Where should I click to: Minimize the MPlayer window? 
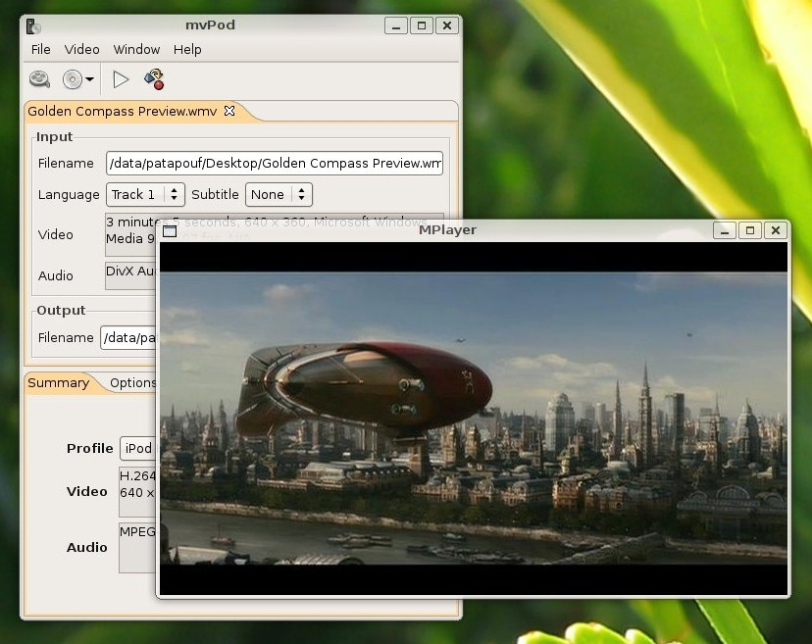pos(725,230)
